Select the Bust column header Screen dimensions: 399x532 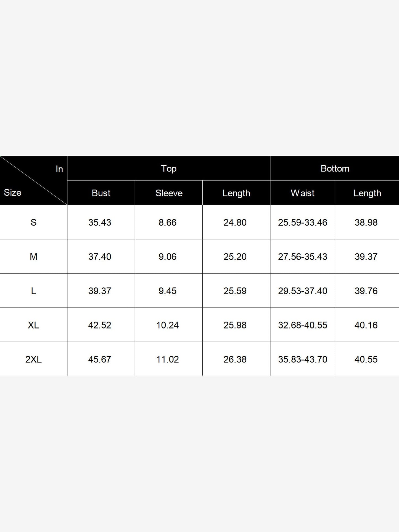(101, 193)
